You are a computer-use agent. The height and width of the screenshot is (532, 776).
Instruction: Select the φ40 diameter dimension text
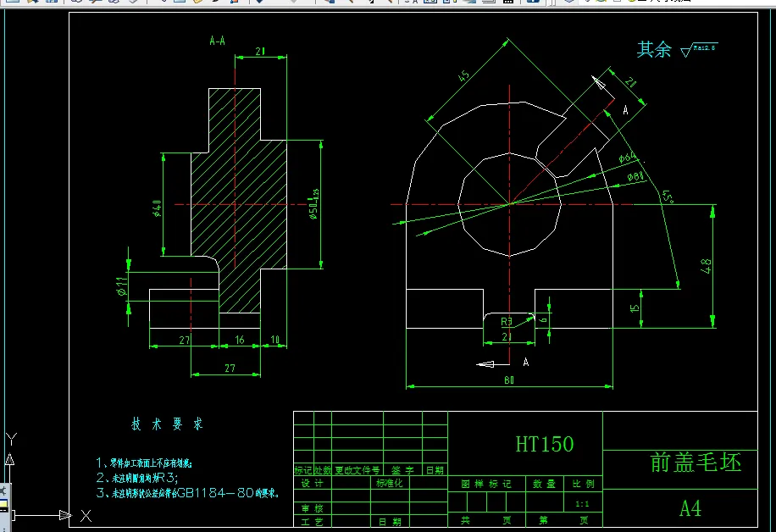pos(158,208)
